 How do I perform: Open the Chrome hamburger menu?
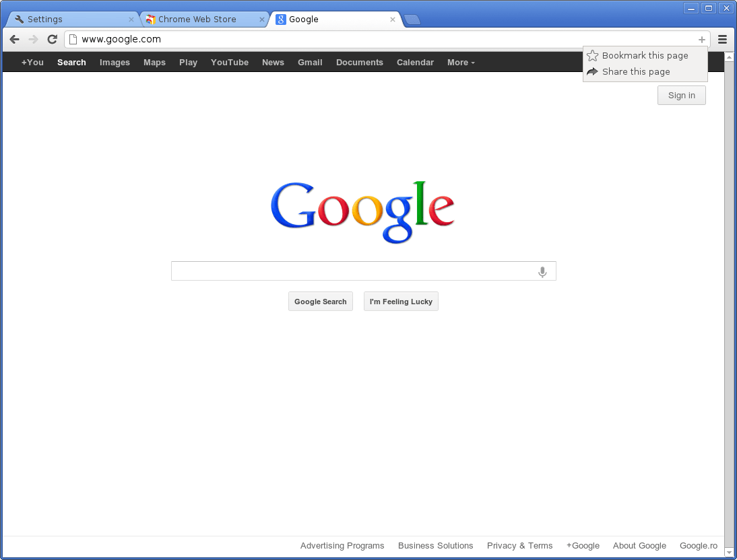[722, 40]
